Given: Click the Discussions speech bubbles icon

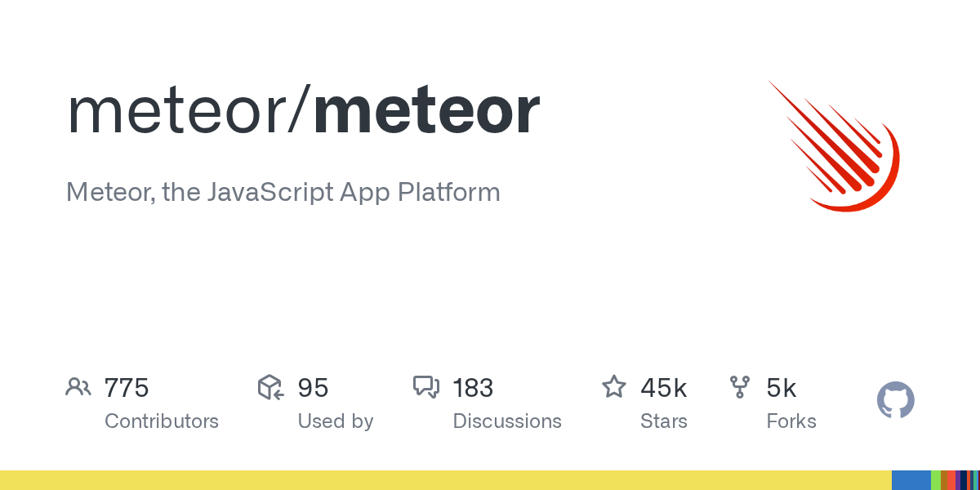Looking at the screenshot, I should click(x=426, y=387).
